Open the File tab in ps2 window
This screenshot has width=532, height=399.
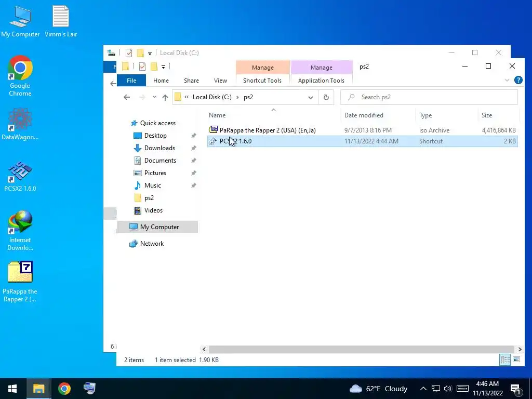[131, 81]
